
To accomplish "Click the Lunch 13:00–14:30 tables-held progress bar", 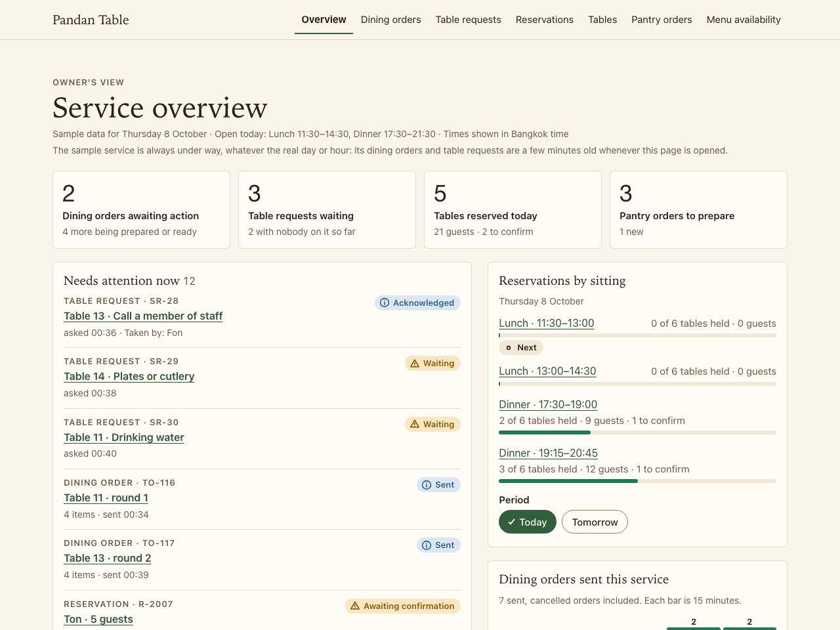I will click(x=637, y=384).
